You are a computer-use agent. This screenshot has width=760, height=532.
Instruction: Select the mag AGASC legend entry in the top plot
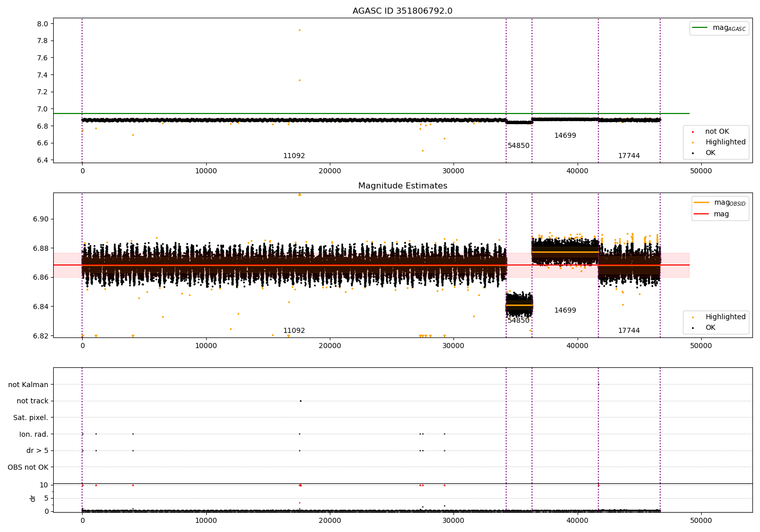tap(719, 28)
